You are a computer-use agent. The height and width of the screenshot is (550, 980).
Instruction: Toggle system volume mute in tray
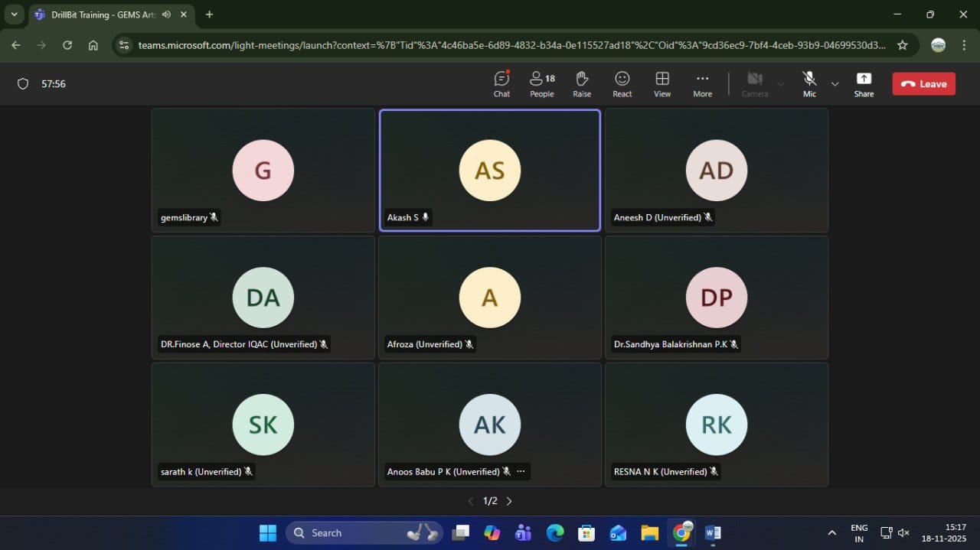(903, 532)
